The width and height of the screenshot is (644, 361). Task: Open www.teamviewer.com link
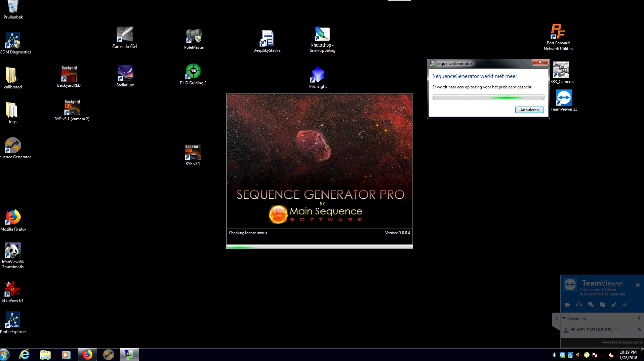[622, 342]
